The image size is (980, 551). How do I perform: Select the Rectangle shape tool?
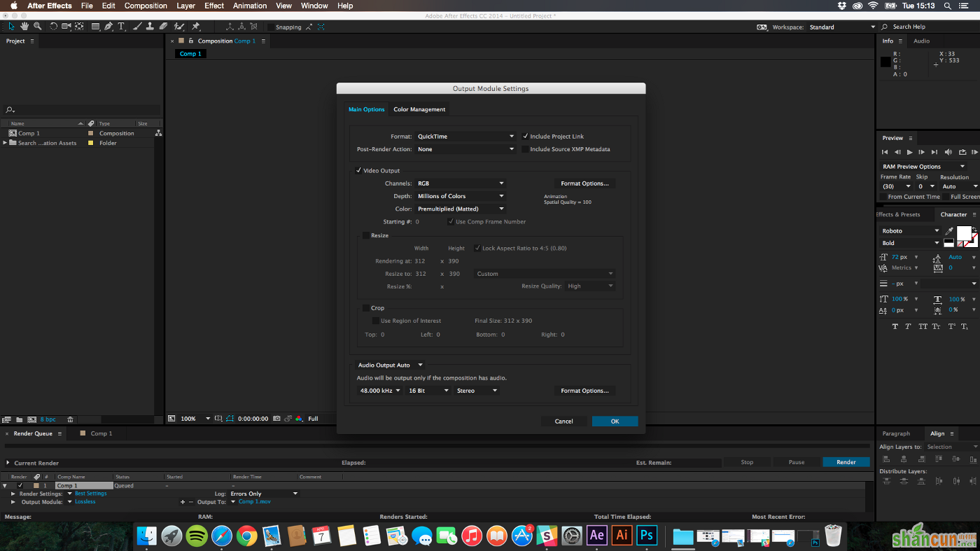96,27
